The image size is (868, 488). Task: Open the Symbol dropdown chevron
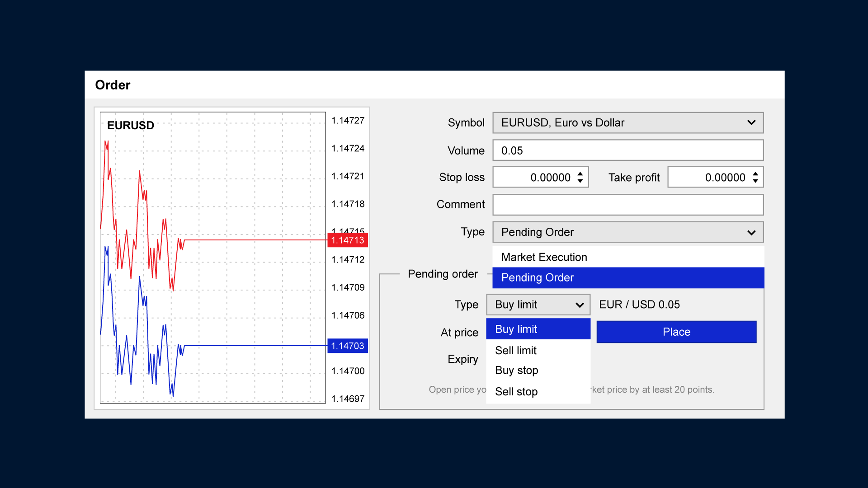point(751,123)
